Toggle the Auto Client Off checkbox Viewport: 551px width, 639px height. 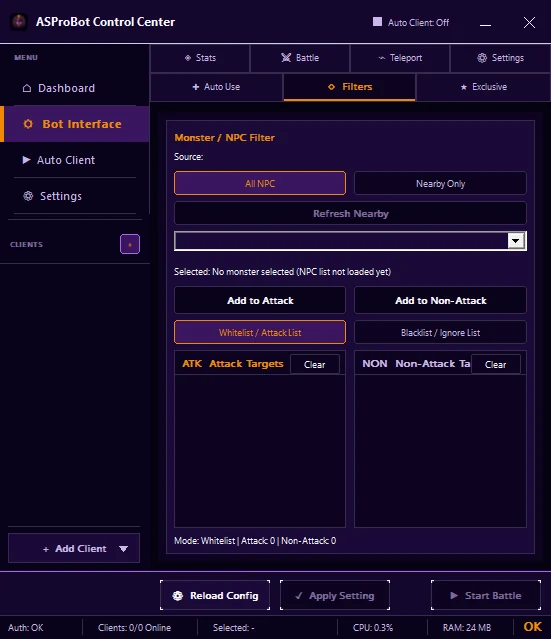pyautogui.click(x=377, y=22)
